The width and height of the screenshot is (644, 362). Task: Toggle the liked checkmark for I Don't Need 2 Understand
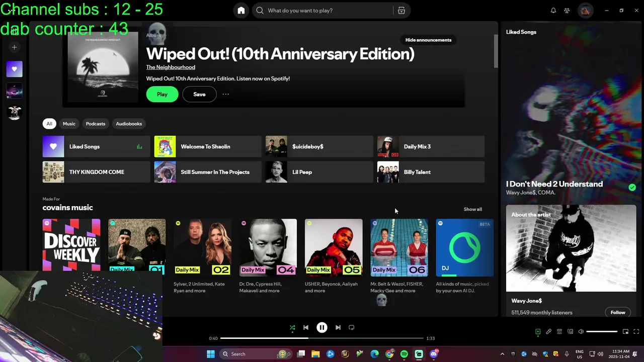point(632,188)
